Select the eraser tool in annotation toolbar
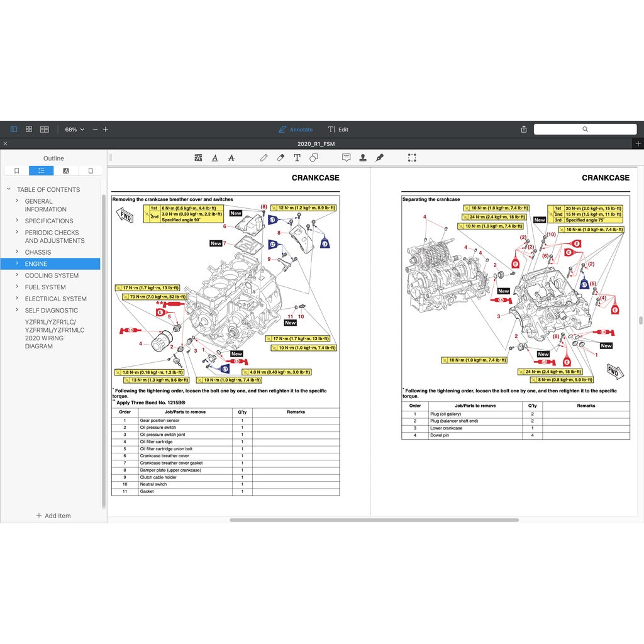The height and width of the screenshot is (644, 644). [280, 158]
